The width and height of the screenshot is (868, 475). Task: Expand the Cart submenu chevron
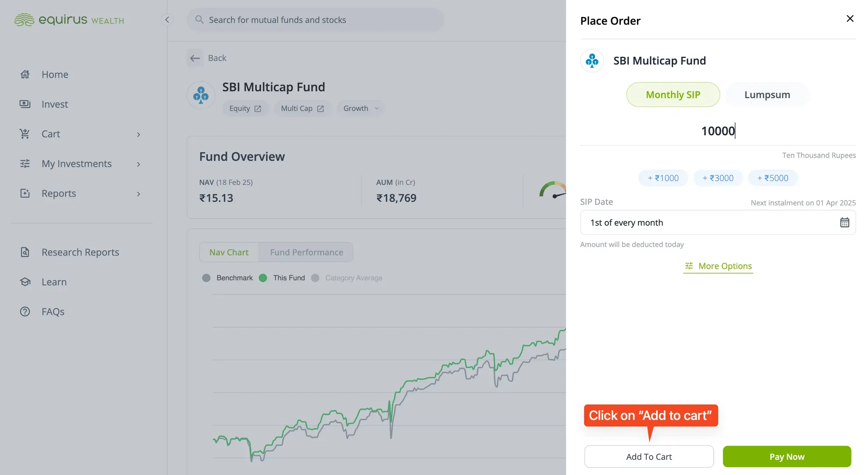[139, 134]
